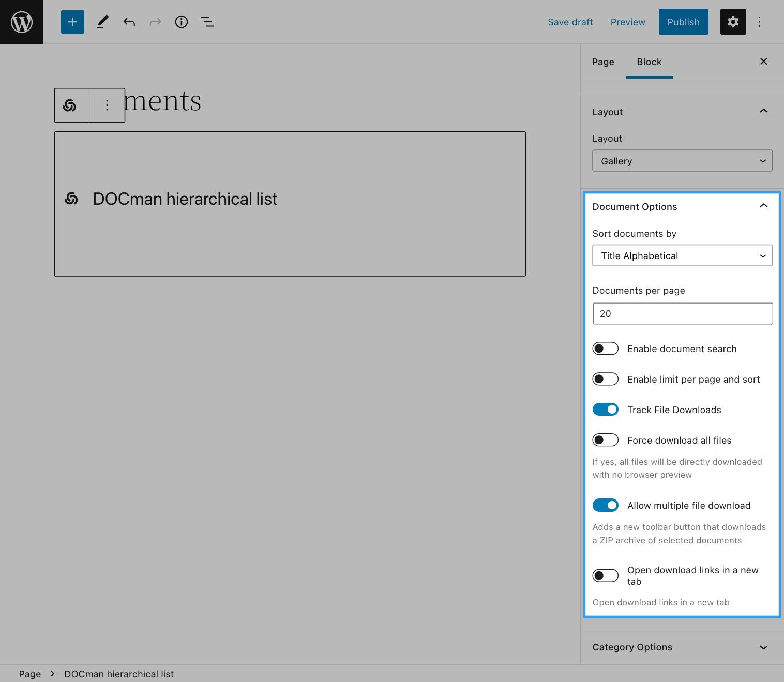
Task: Click the WordPress logo icon
Action: pyautogui.click(x=22, y=22)
